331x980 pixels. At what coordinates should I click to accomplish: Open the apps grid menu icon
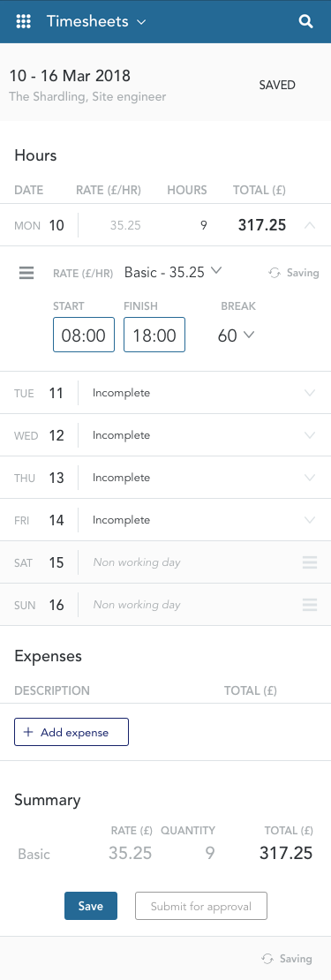click(x=23, y=22)
